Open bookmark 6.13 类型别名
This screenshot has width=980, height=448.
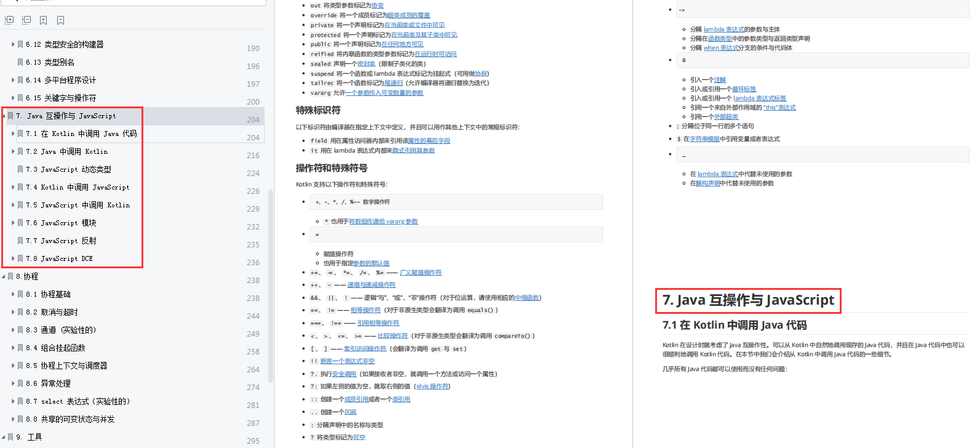click(x=50, y=62)
